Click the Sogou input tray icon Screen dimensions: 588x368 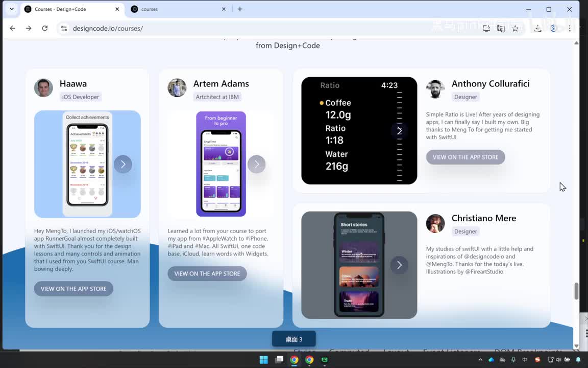coord(537,360)
